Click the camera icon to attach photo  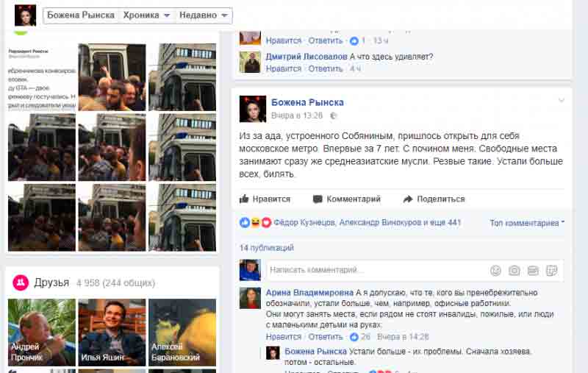coord(514,270)
